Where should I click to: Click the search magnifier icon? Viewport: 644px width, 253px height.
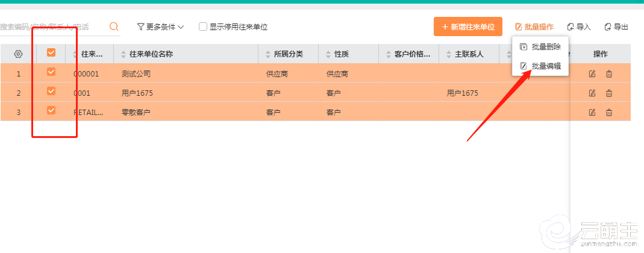[x=114, y=27]
